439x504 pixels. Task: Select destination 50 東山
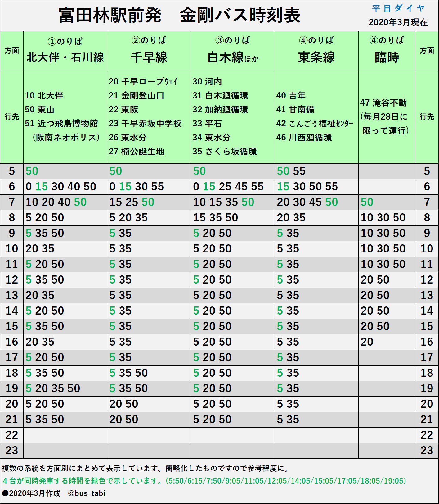pos(40,109)
